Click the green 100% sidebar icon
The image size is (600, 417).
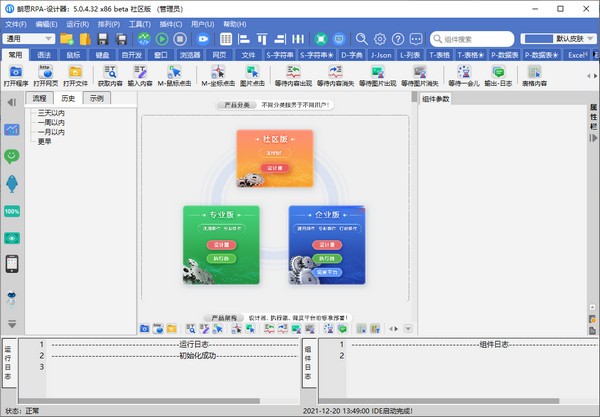(x=12, y=211)
